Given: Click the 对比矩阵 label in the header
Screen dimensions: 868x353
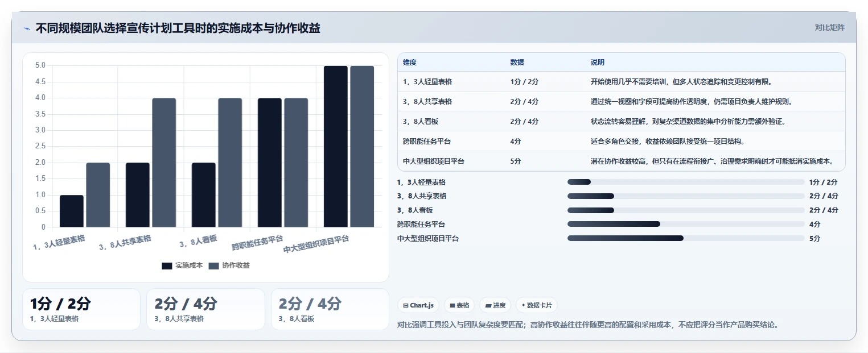Looking at the screenshot, I should tap(829, 27).
